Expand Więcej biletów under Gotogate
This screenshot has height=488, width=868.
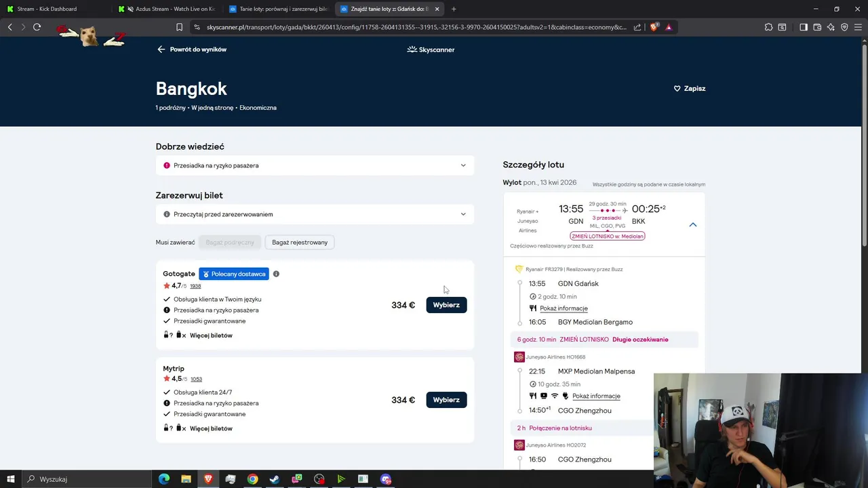pyautogui.click(x=211, y=335)
